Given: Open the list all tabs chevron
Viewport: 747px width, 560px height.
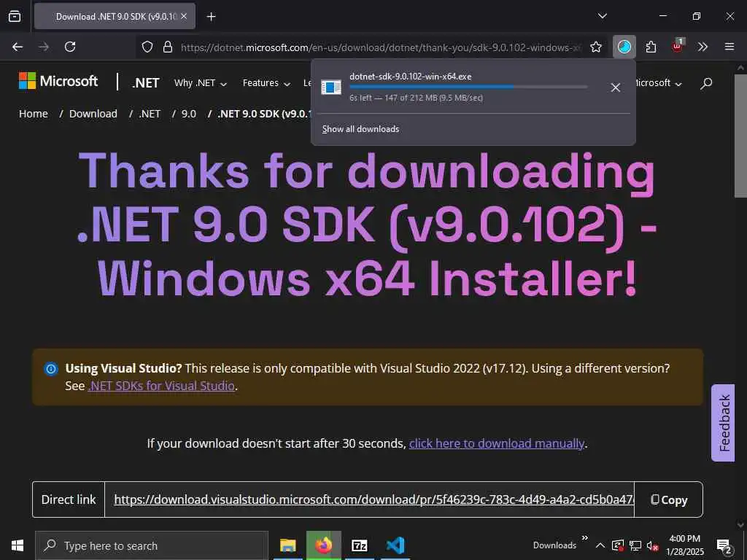Looking at the screenshot, I should [602, 16].
